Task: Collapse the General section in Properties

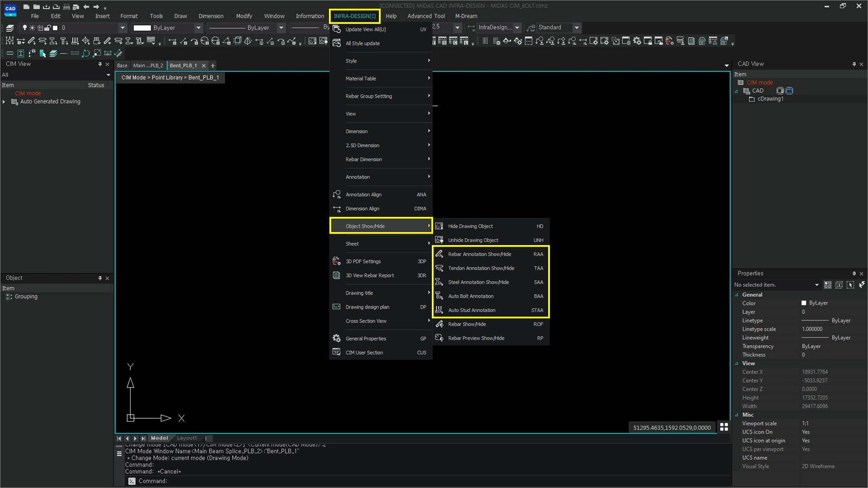Action: 736,295
